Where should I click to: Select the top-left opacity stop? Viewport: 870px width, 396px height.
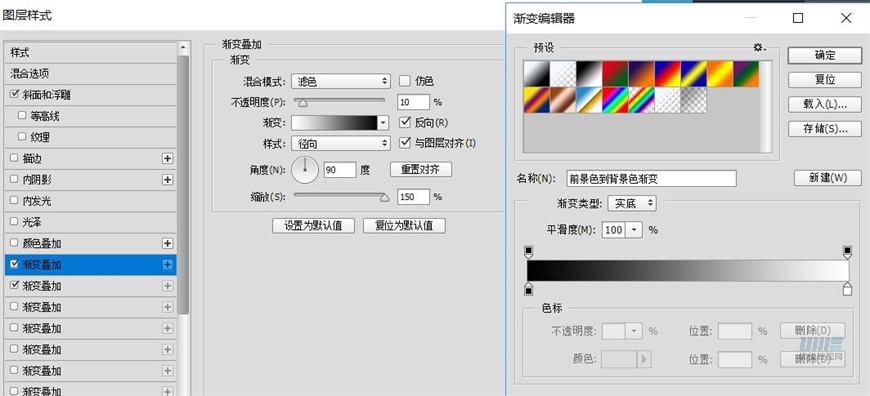coord(529,252)
